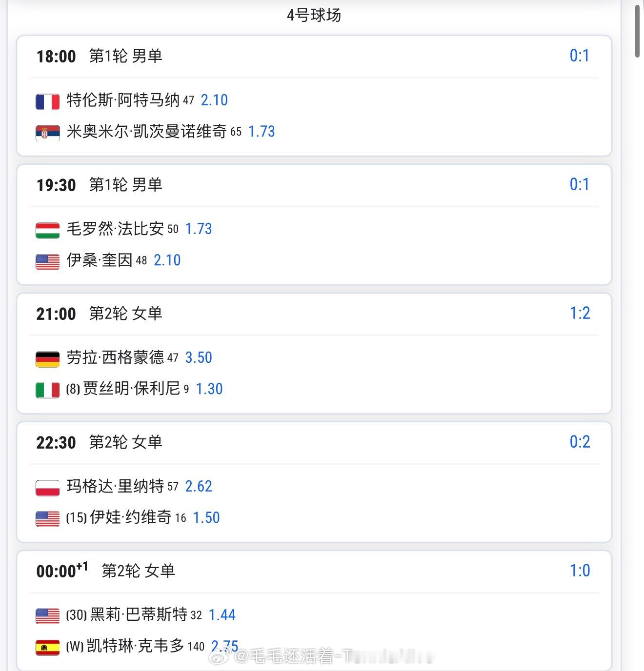Click the 4号球场 court heading
The height and width of the screenshot is (671, 644).
(314, 16)
